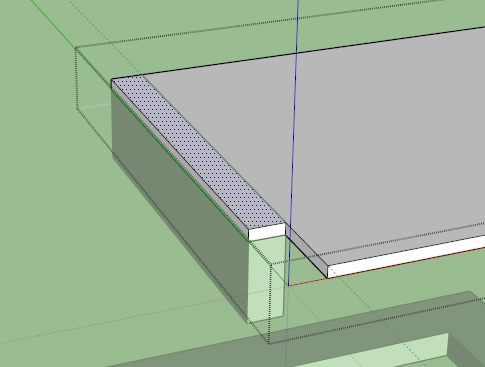Click the white end face of the strip
Viewport: 485px width, 367px height.
[267, 231]
